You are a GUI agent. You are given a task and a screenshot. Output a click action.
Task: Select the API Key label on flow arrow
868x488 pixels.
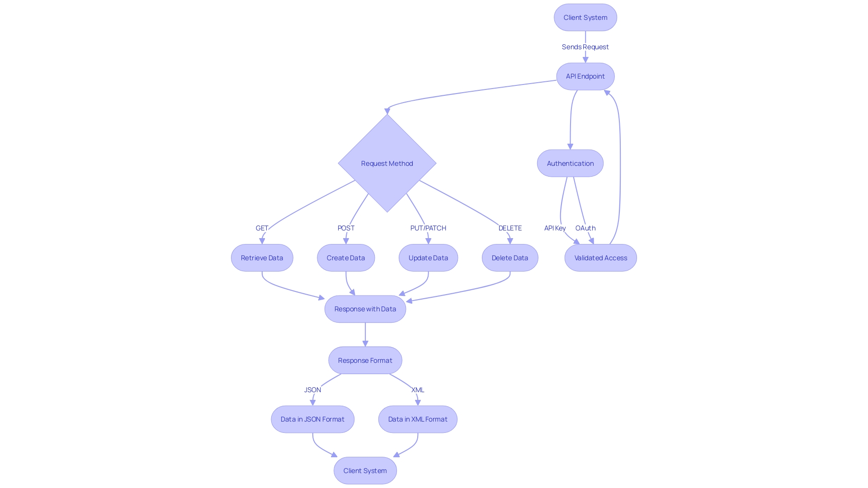click(x=554, y=228)
